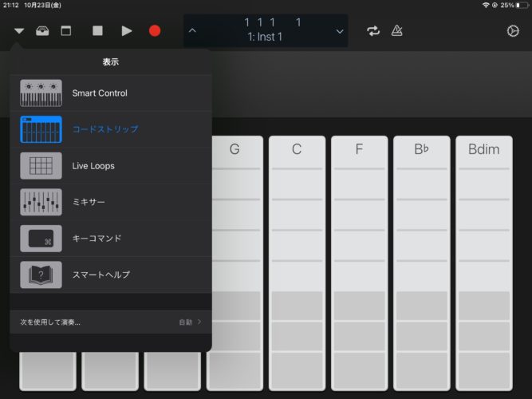
Task: Select next track with down chevron
Action: tap(340, 31)
